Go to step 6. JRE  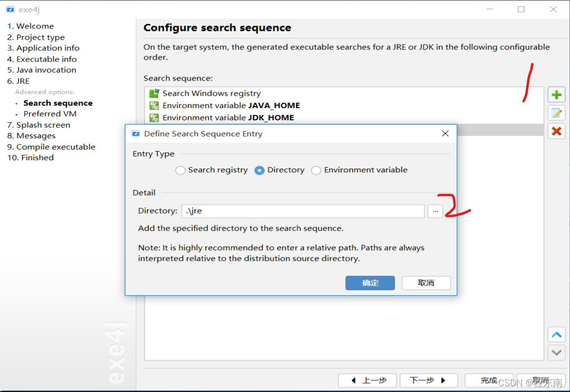coord(18,81)
